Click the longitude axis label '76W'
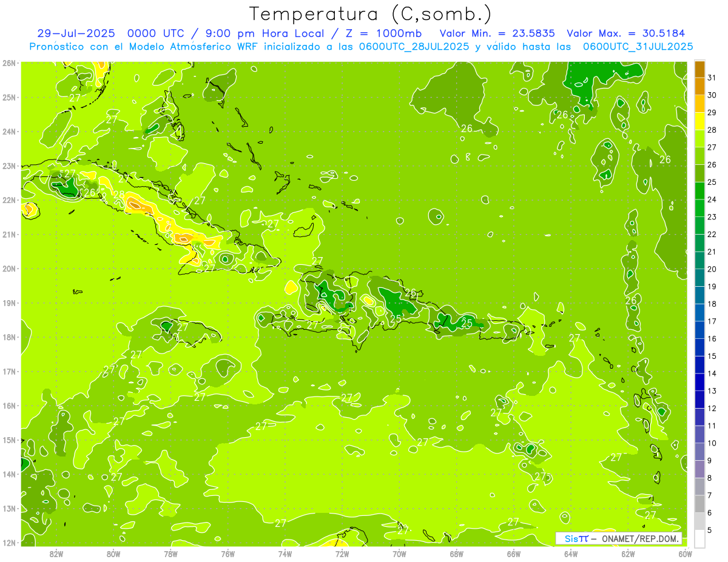 (x=227, y=554)
